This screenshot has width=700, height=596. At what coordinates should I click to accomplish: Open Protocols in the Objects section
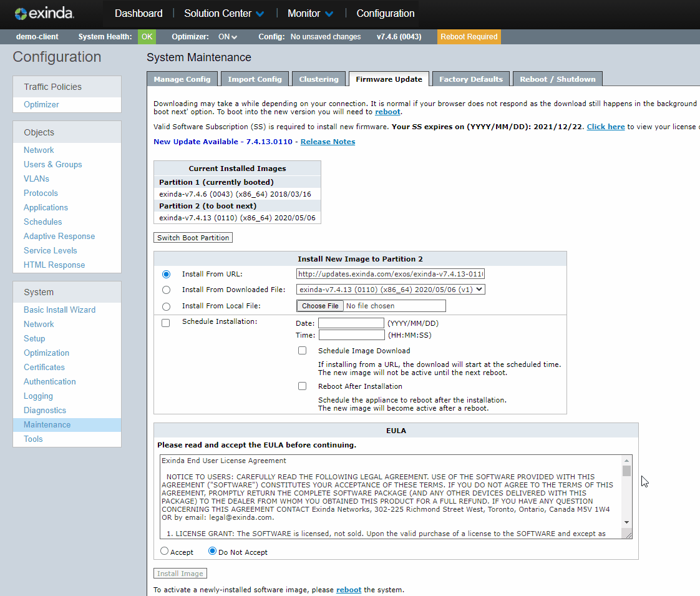tap(41, 193)
